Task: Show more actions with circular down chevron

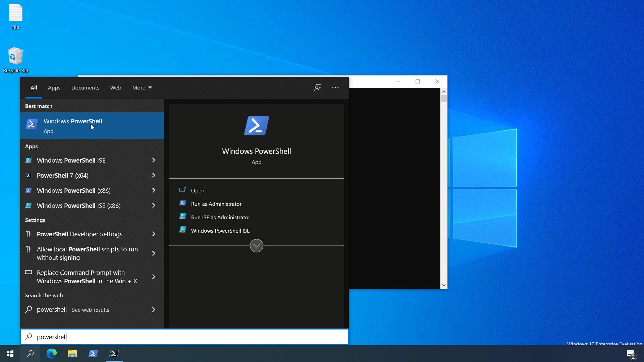Action: click(x=256, y=246)
